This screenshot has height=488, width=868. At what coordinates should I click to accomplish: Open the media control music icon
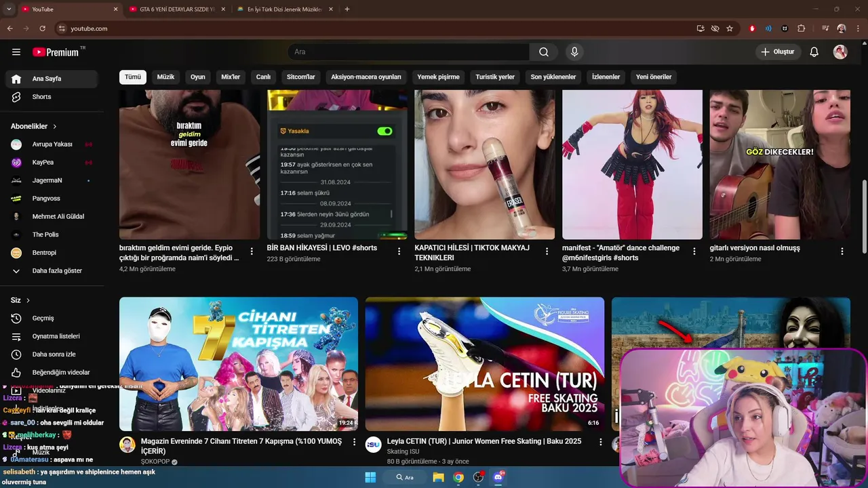tap(825, 28)
